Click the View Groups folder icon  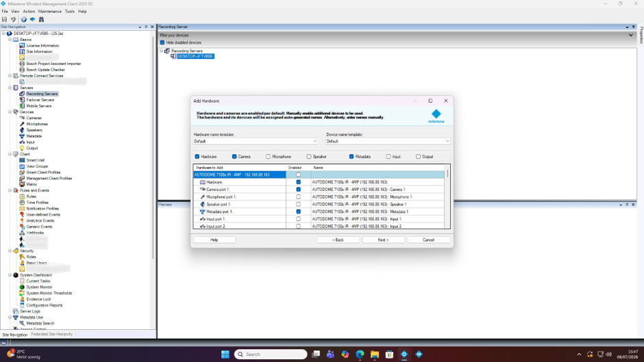click(x=22, y=166)
